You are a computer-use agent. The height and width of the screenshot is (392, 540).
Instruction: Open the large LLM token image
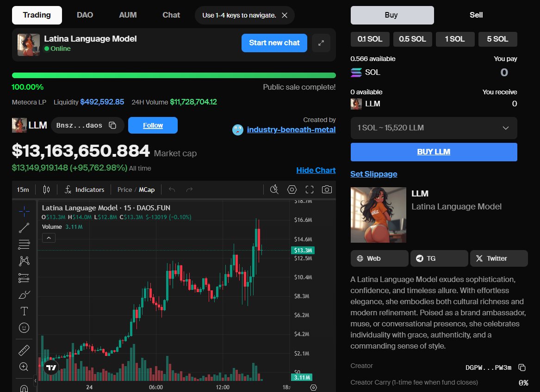click(x=379, y=215)
